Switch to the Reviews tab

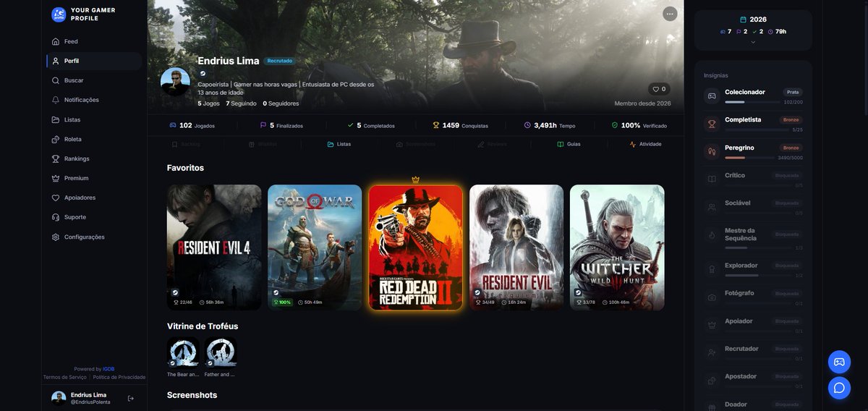(x=493, y=144)
